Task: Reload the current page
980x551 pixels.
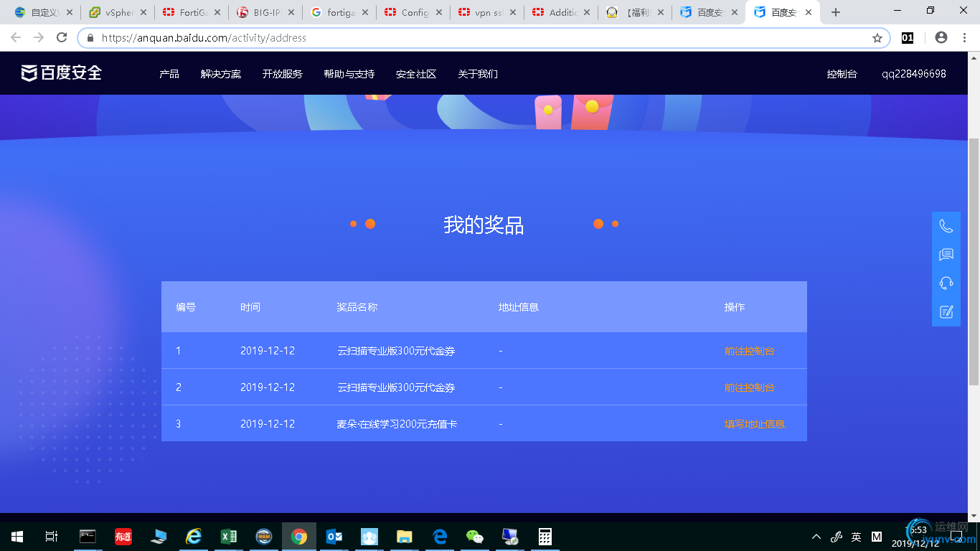Action: pos(62,38)
